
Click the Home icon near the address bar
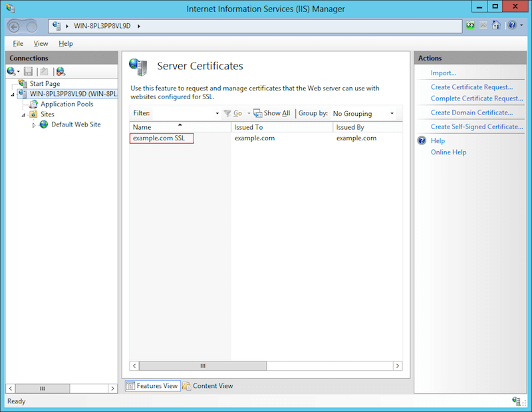coord(495,25)
